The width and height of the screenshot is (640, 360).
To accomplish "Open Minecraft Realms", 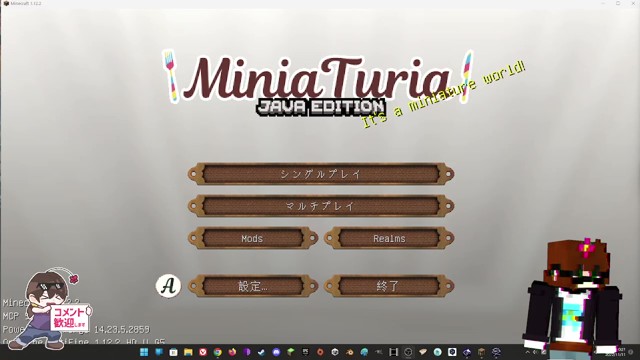I will click(x=389, y=238).
